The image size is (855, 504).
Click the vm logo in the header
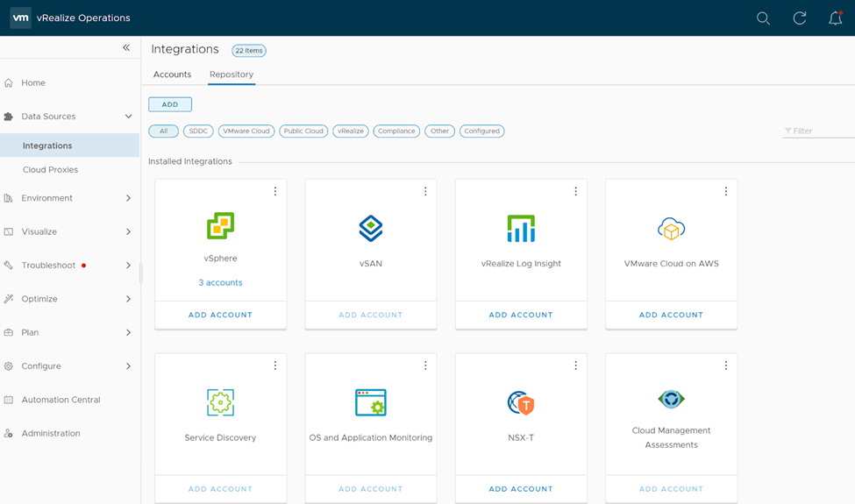tap(21, 18)
